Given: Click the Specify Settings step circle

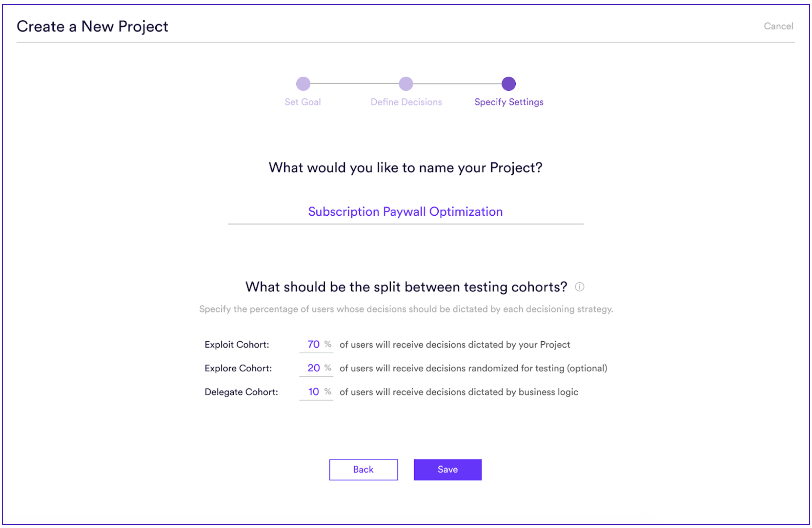Looking at the screenshot, I should tap(509, 83).
